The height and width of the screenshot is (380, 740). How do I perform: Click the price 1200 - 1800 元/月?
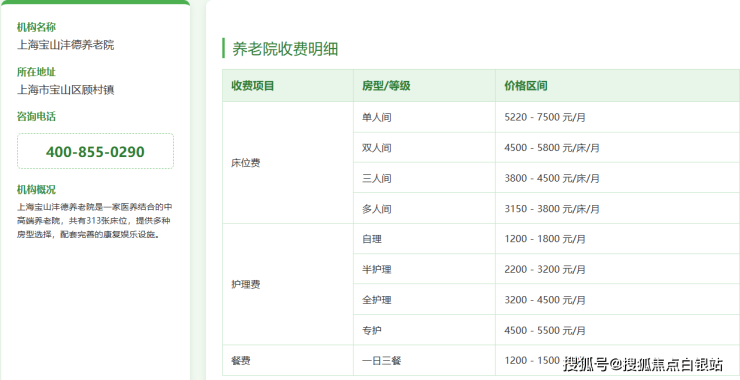(545, 239)
